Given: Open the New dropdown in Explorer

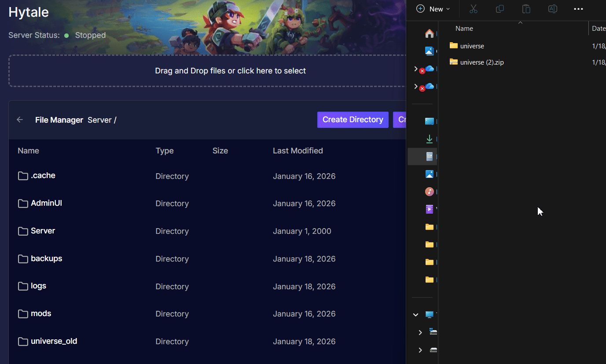Looking at the screenshot, I should 433,9.
